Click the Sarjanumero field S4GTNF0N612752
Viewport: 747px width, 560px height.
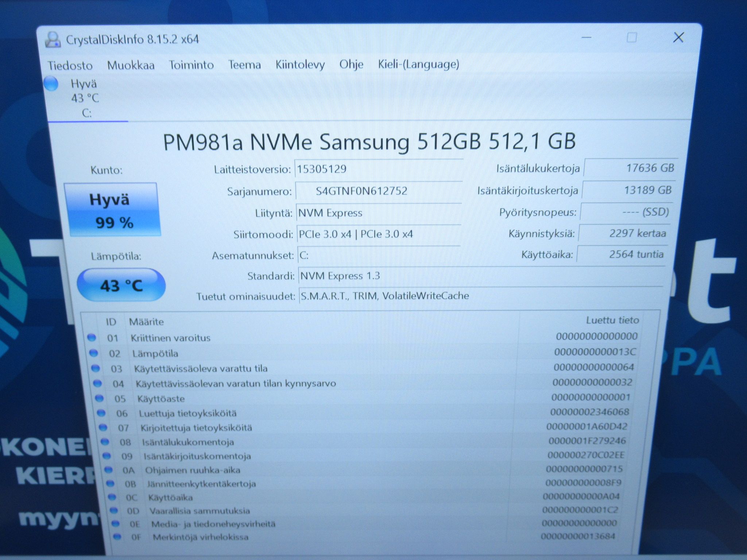(379, 191)
